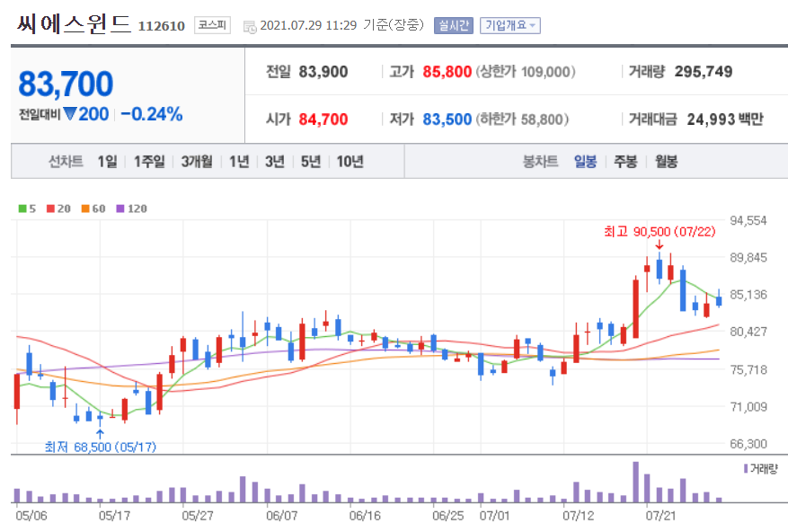The image size is (788, 532).
Task: Click the 07/01 date axis label
Action: 494,516
